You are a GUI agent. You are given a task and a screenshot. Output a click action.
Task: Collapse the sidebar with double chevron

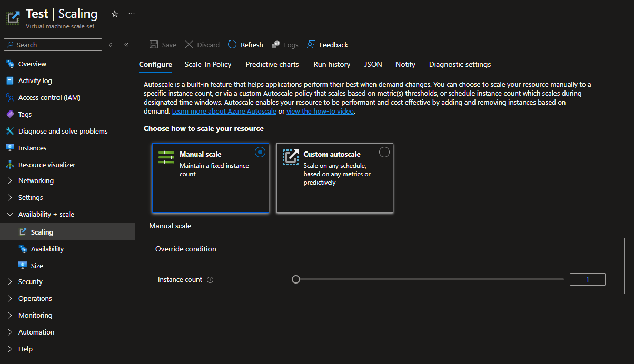tap(126, 45)
